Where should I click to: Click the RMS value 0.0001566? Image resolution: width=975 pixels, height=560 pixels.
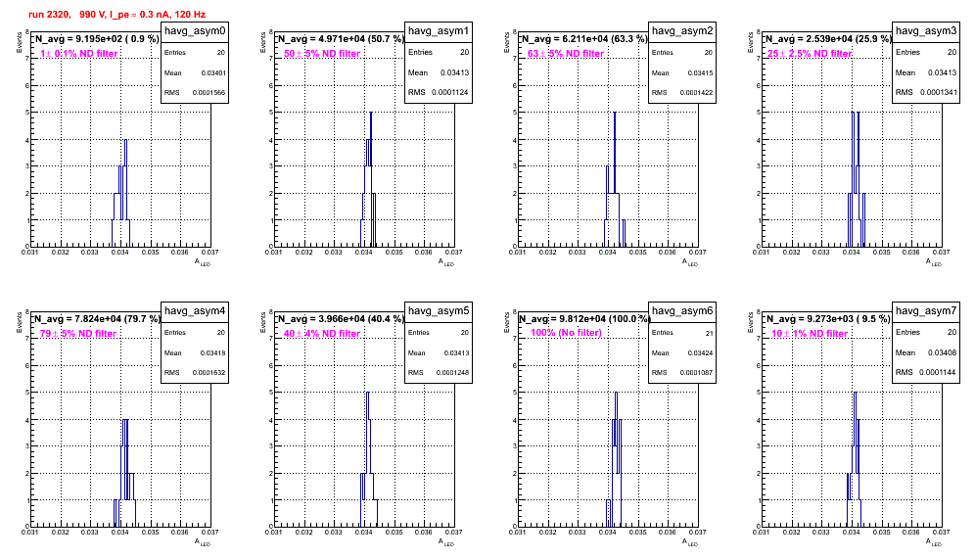(209, 93)
